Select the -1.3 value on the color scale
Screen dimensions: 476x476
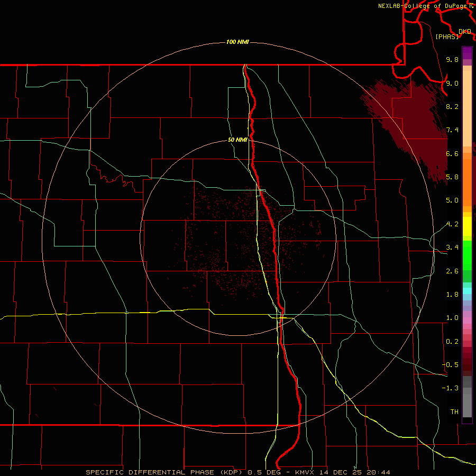pyautogui.click(x=450, y=388)
